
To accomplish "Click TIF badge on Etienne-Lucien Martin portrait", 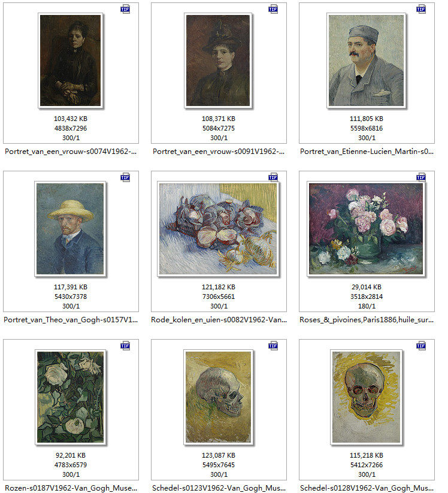I will coord(421,9).
